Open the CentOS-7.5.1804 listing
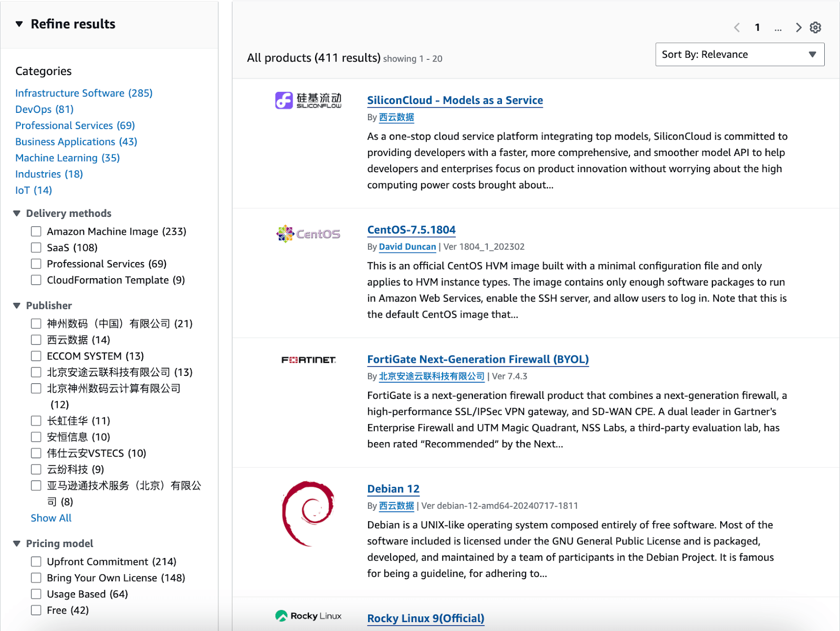Viewport: 840px width, 631px height. pyautogui.click(x=412, y=230)
